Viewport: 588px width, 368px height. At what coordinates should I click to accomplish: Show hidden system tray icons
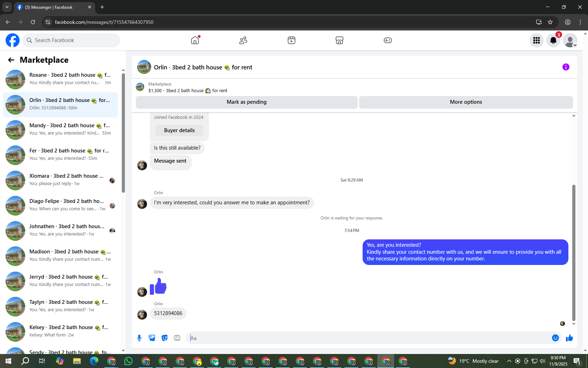point(509,361)
